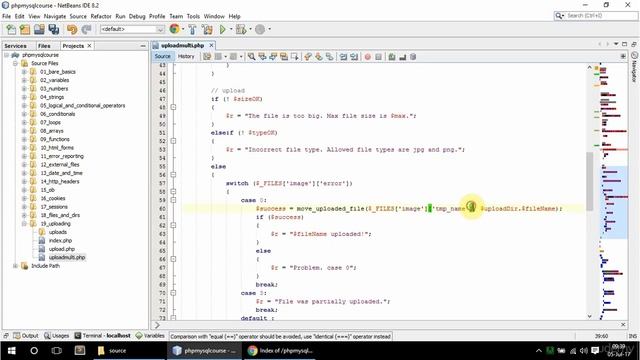
Task: Click the New Project toolbar icon
Action: pos(25,29)
